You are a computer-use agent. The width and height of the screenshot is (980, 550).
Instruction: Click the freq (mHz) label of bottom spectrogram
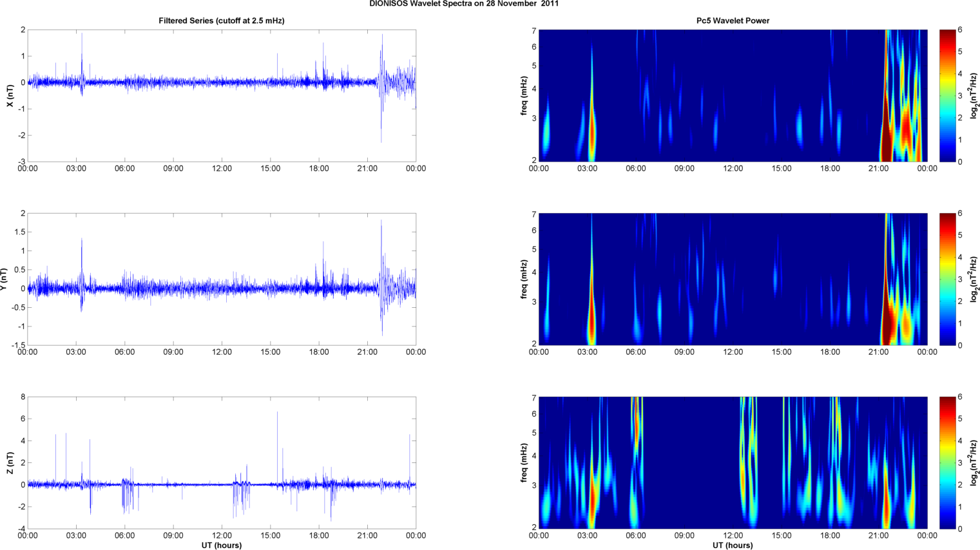tap(524, 462)
